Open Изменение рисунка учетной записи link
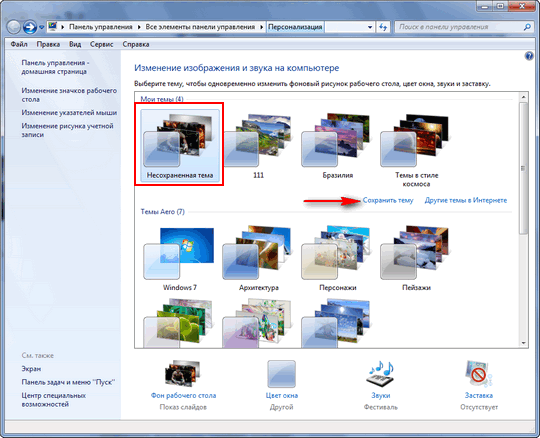This screenshot has width=540, height=438. click(x=68, y=130)
